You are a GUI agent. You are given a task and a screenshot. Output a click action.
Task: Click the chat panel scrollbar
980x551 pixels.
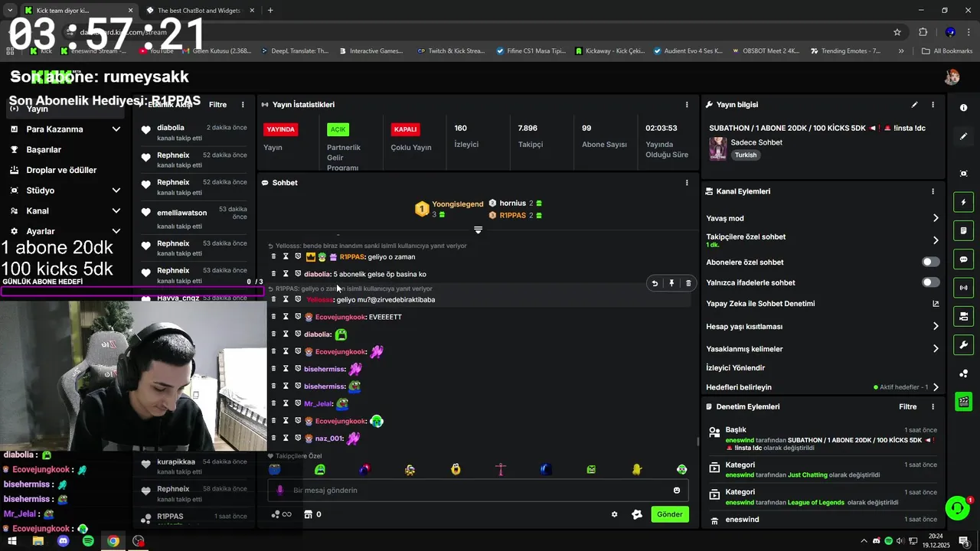697,441
